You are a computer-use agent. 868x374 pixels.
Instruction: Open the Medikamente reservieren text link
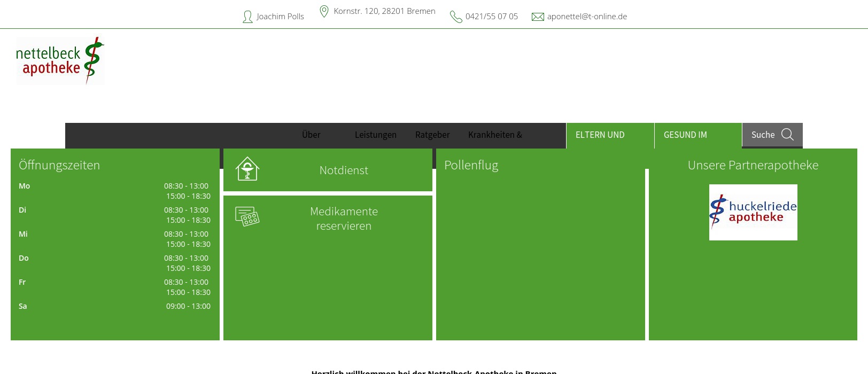(344, 219)
